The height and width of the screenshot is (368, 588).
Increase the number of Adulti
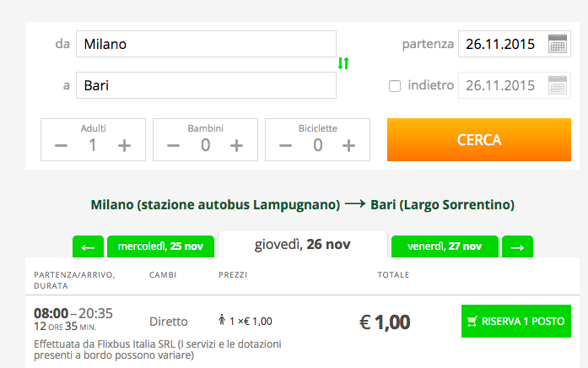pyautogui.click(x=124, y=145)
